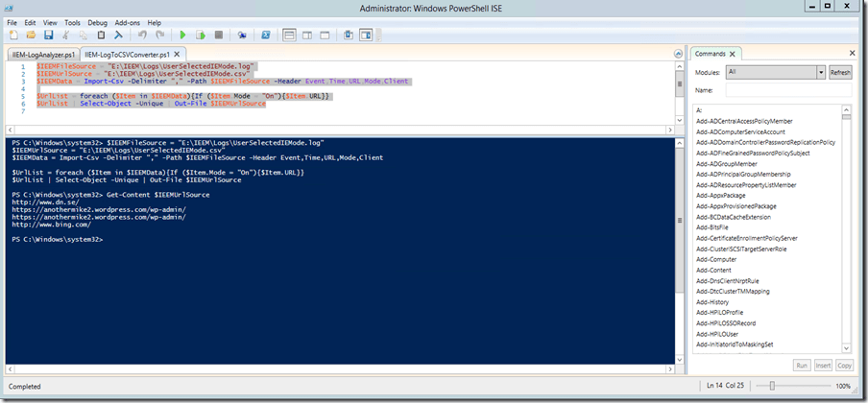
Task: Open the Debug menu
Action: click(x=97, y=22)
